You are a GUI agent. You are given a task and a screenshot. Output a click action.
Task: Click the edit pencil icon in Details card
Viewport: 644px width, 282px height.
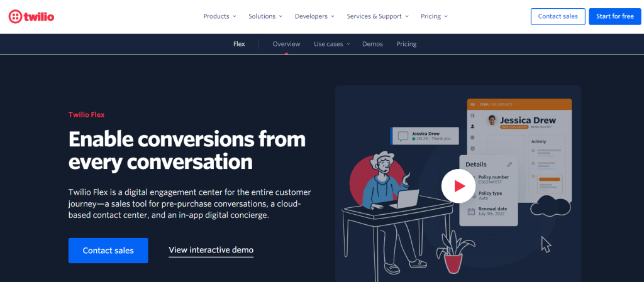coord(509,165)
